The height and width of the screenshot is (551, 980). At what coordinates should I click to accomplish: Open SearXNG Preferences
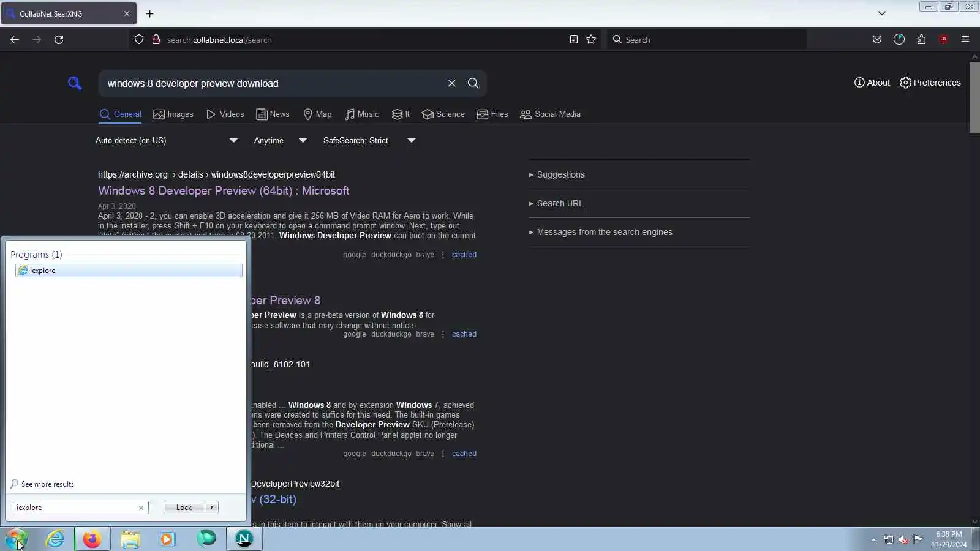click(930, 83)
